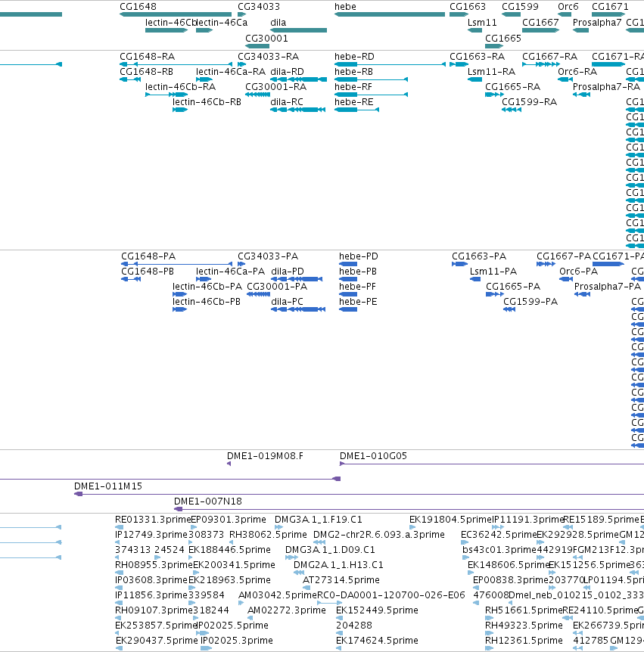Select transcript lectin-46Ca-RA
Viewport: 644px width, 652px height.
pos(231,72)
